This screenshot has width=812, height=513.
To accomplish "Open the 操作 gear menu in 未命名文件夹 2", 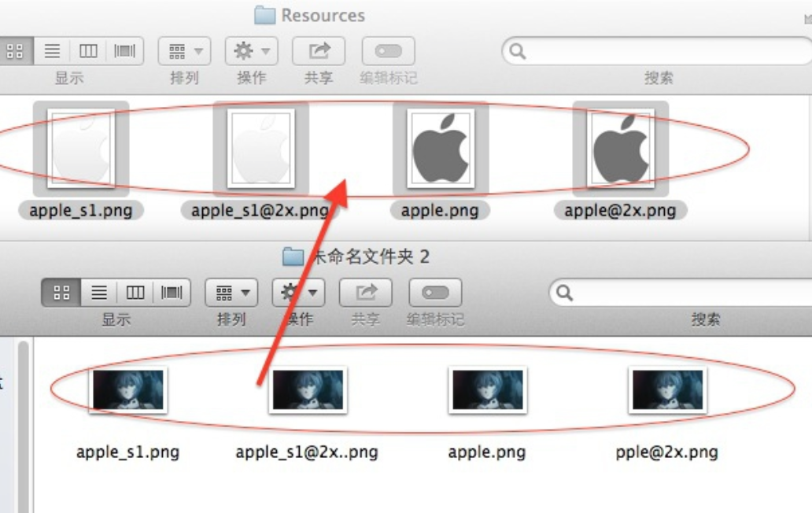I will tap(298, 293).
